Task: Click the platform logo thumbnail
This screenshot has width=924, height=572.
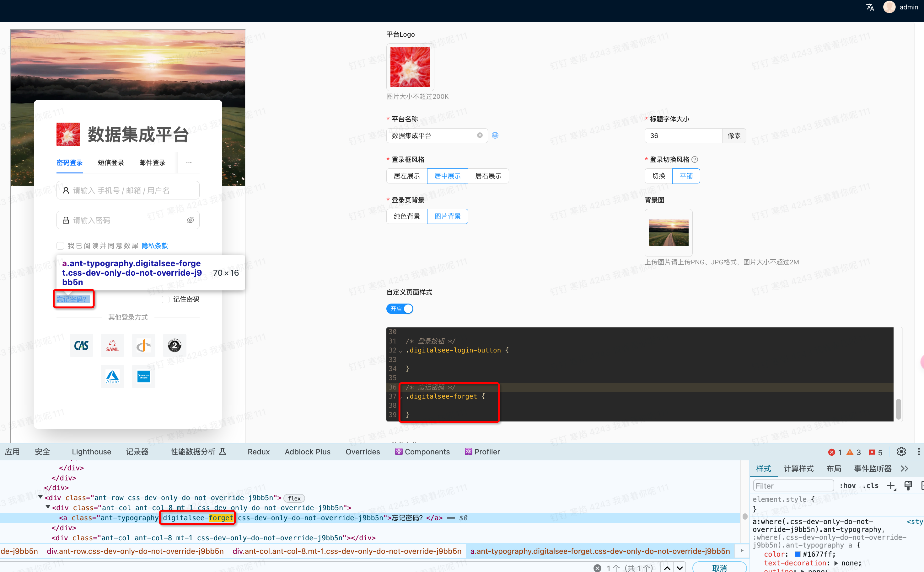Action: click(x=410, y=67)
